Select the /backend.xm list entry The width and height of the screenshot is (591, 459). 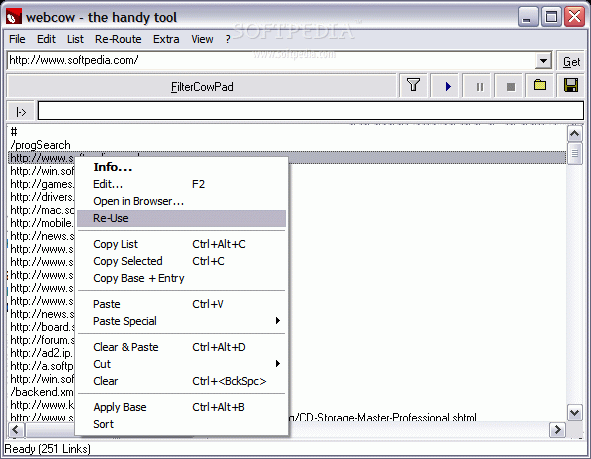coord(42,392)
